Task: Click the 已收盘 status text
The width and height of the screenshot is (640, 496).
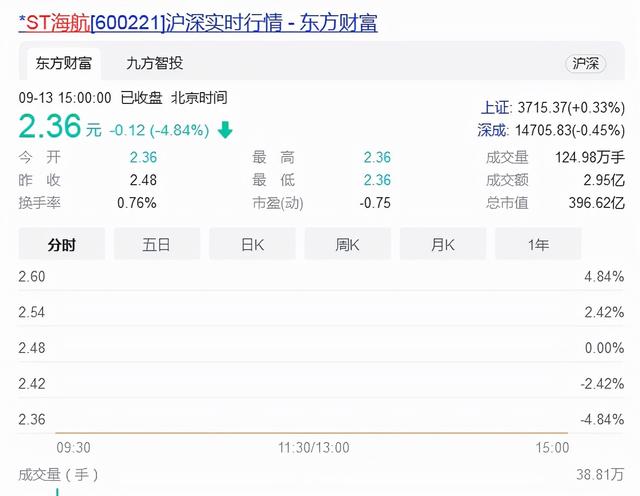Action: 142,98
